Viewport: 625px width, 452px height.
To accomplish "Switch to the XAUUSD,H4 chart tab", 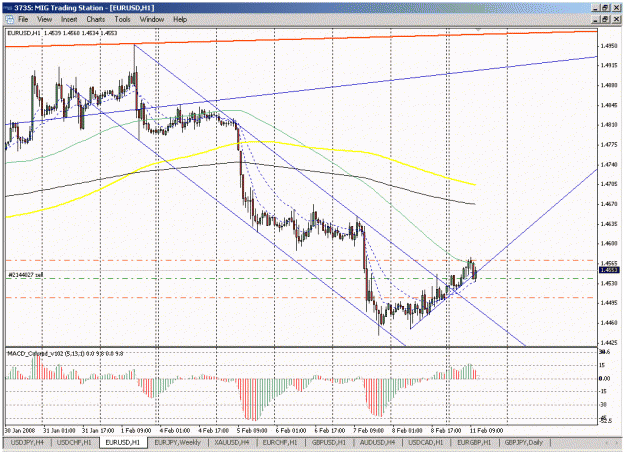I will click(x=232, y=442).
